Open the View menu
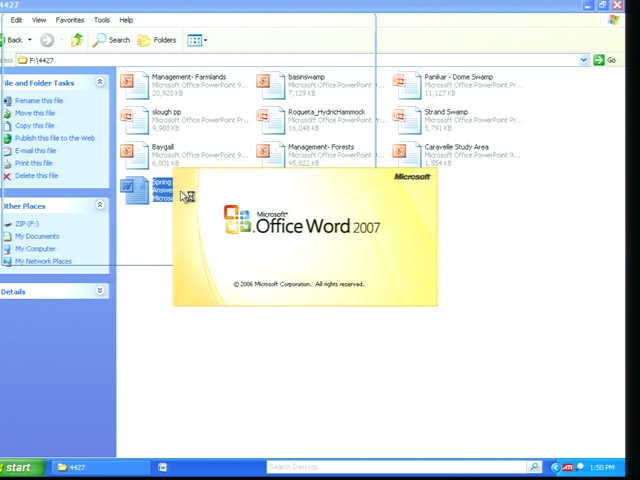The width and height of the screenshot is (640, 480). (39, 20)
